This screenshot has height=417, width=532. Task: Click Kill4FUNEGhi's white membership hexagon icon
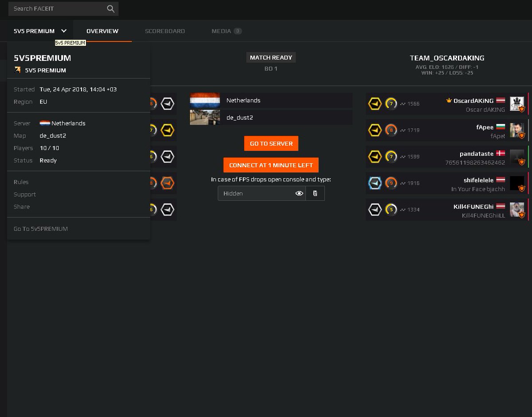click(375, 209)
